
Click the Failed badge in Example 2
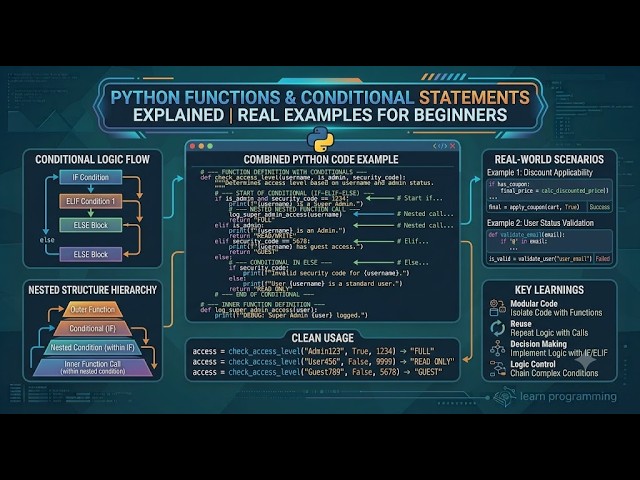click(x=602, y=258)
